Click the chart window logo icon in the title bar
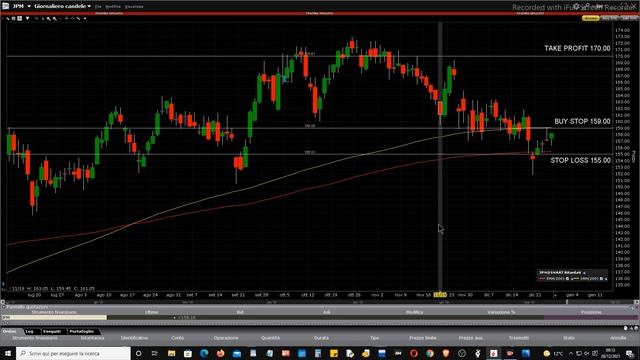 pos(5,6)
